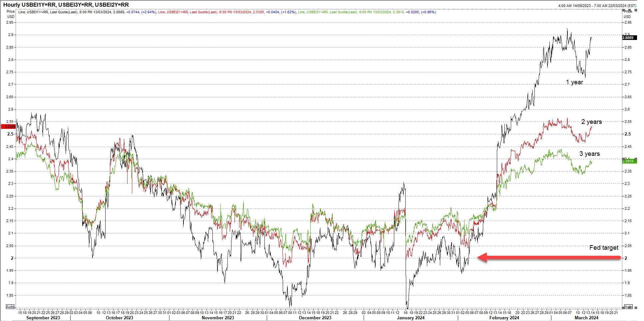Click the October 2023 axis label
Image resolution: width=644 pixels, height=321 pixels.
pos(120,318)
